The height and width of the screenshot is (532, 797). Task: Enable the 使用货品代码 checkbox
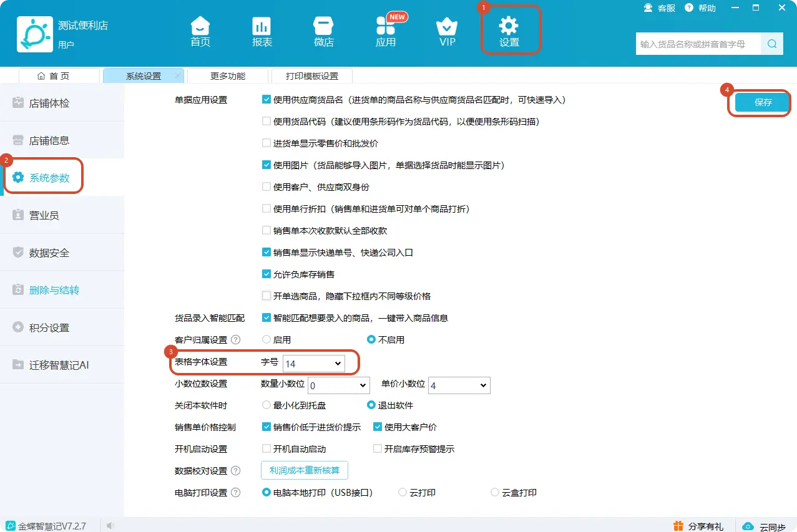coord(266,122)
